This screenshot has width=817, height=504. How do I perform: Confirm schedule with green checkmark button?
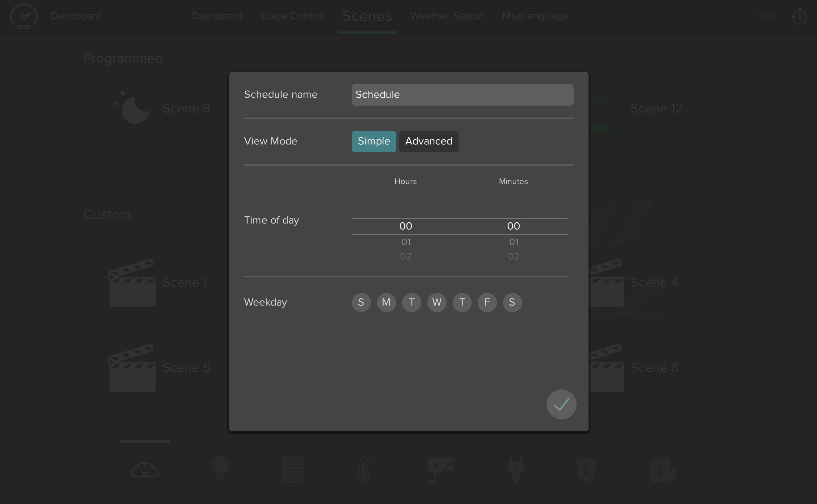click(561, 404)
